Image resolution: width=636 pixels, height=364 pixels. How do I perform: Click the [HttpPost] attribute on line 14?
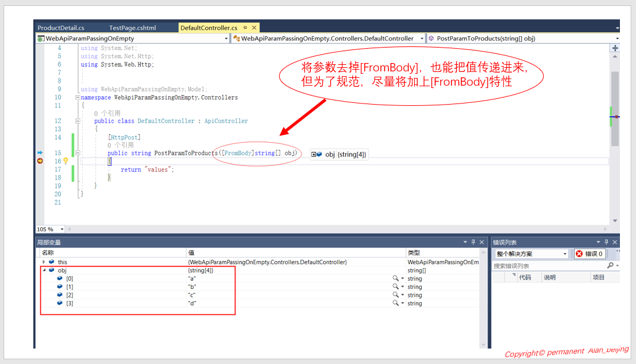[124, 137]
